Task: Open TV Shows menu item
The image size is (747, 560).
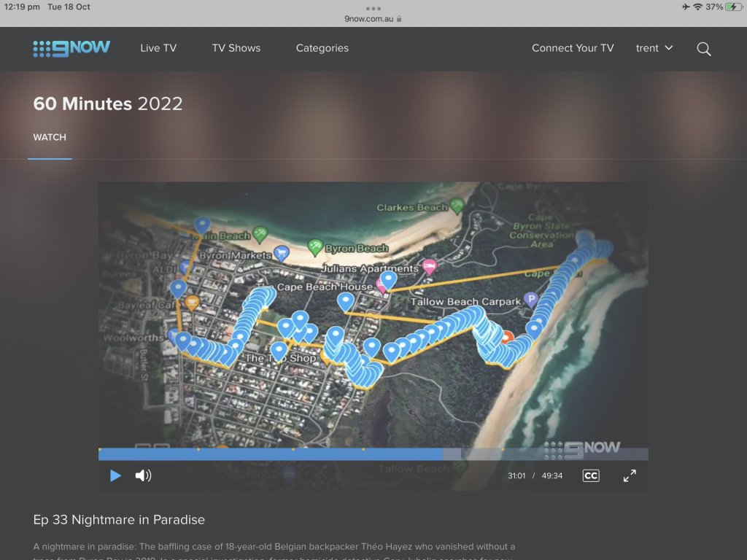Action: pyautogui.click(x=236, y=48)
